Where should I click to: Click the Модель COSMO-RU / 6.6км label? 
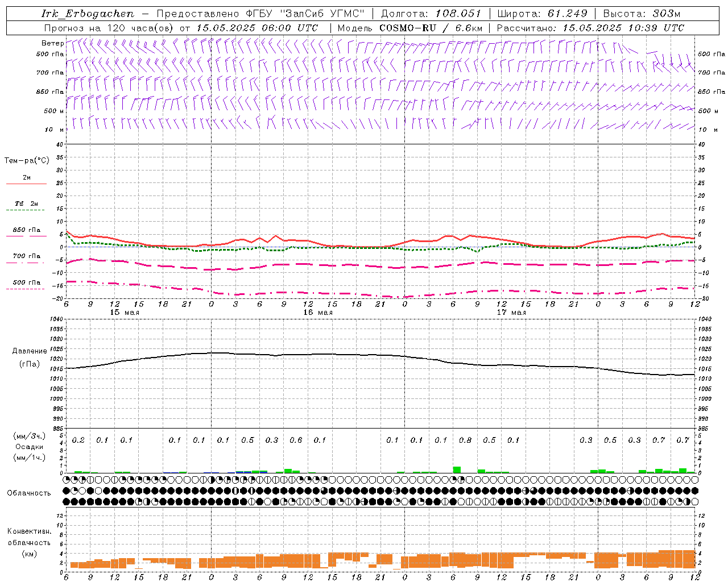[x=410, y=28]
